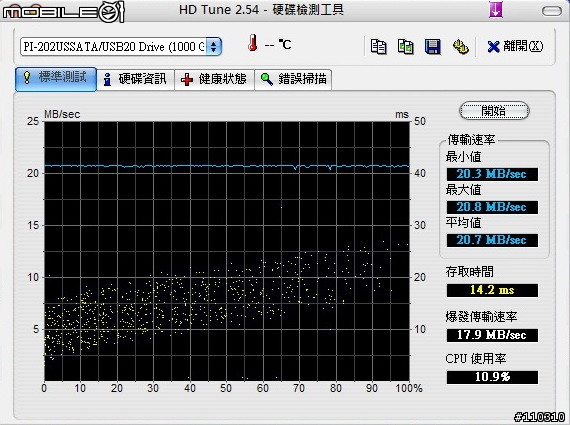Click the Mobile01 logo in the title bar

click(x=64, y=12)
